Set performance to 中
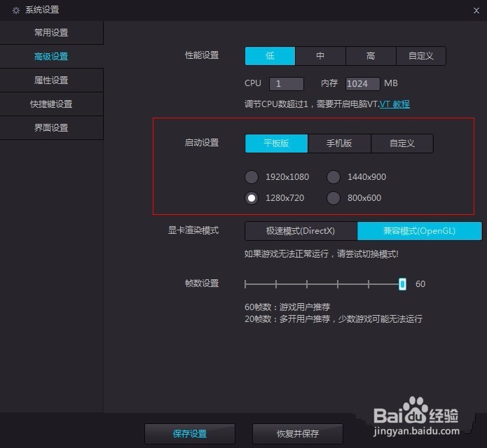This screenshot has width=487, height=448. pyautogui.click(x=320, y=56)
